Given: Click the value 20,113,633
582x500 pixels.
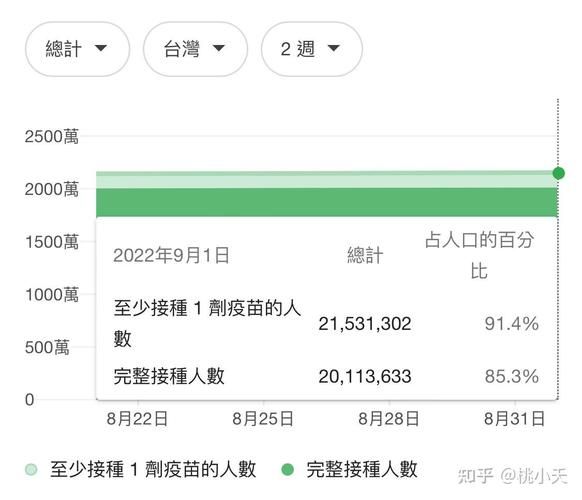Looking at the screenshot, I should pos(365,376).
